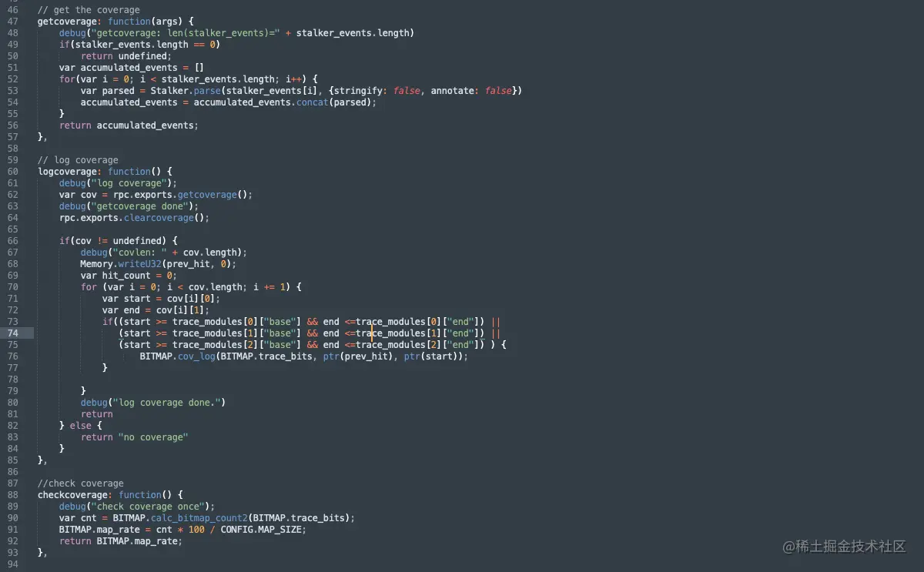Click the comment '// log coverage'
This screenshot has height=572, width=924.
78,160
